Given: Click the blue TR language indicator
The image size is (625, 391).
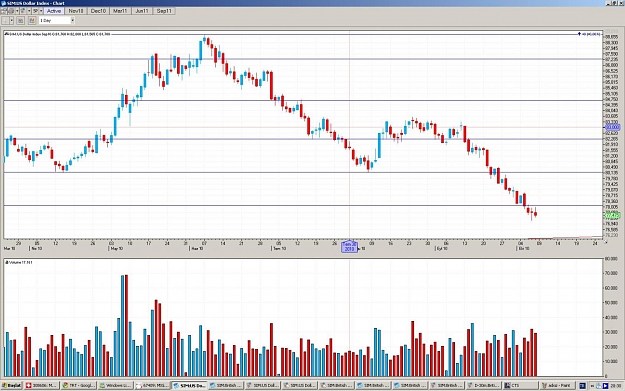Looking at the screenshot, I should pyautogui.click(x=582, y=386).
